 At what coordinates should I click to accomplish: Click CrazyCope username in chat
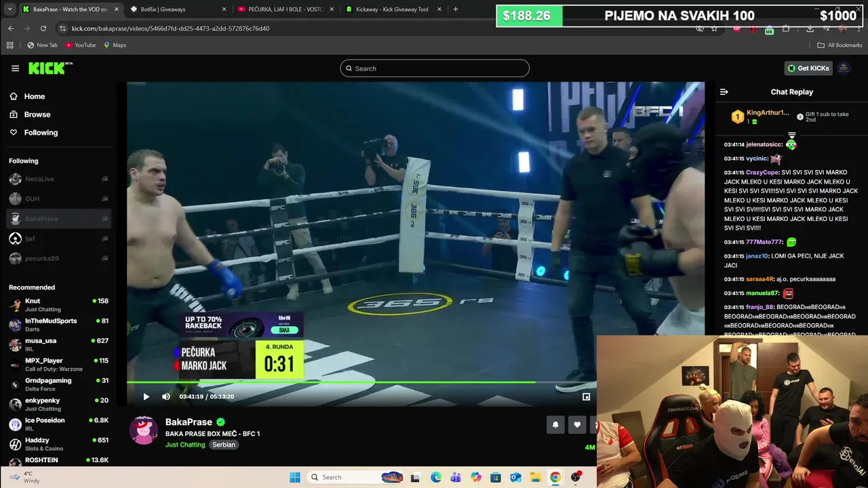[762, 173]
